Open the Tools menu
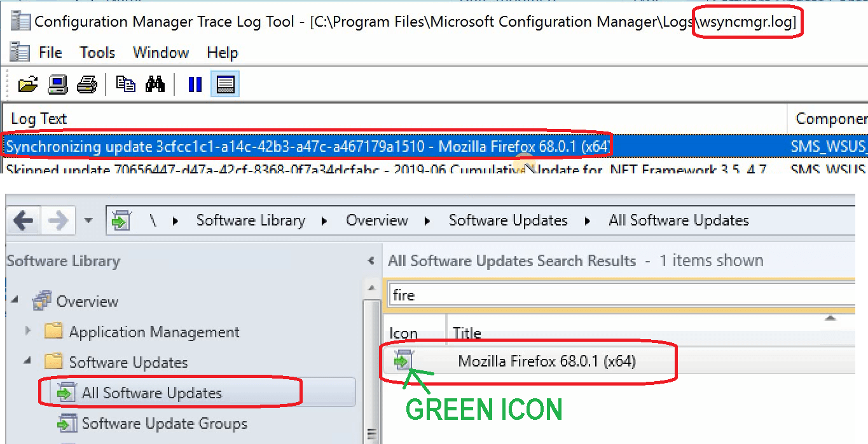 point(97,52)
